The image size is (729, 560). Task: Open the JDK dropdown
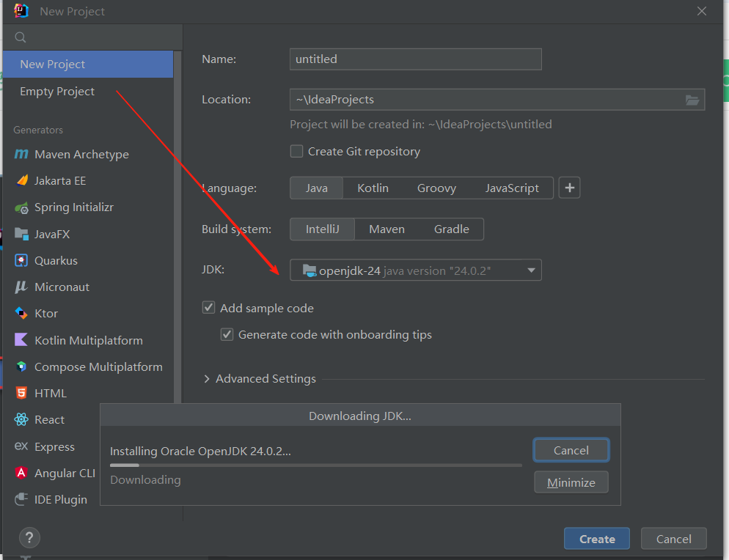[x=416, y=270]
